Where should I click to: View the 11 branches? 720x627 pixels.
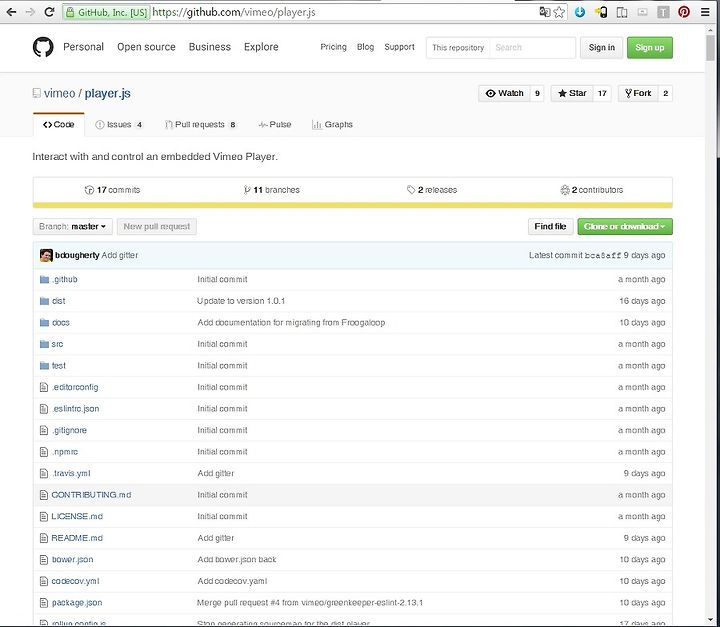tap(271, 190)
